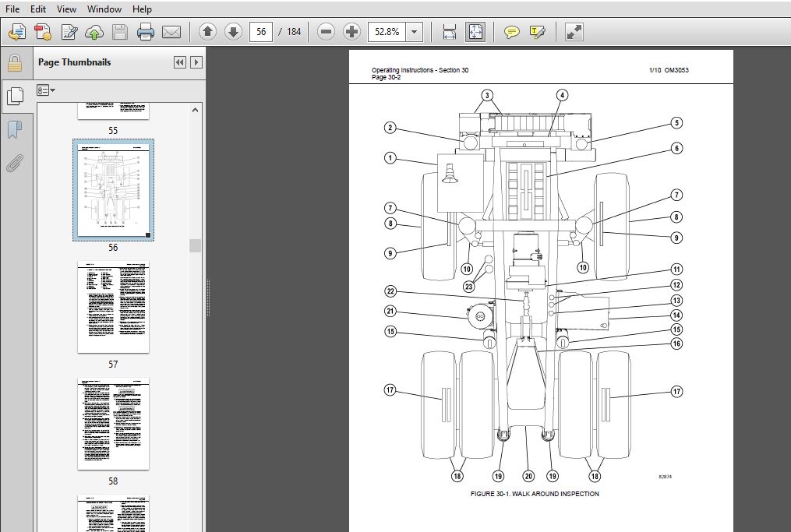Open the View menu
The width and height of the screenshot is (791, 532).
click(x=66, y=9)
